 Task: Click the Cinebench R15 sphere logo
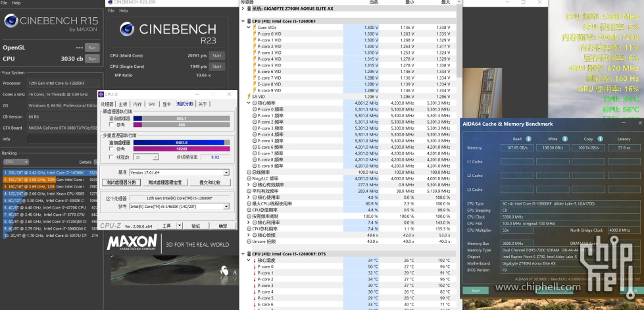pos(11,20)
